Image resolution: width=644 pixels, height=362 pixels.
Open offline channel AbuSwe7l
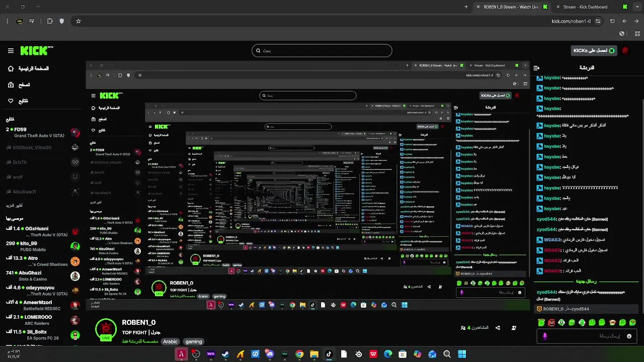(43, 192)
